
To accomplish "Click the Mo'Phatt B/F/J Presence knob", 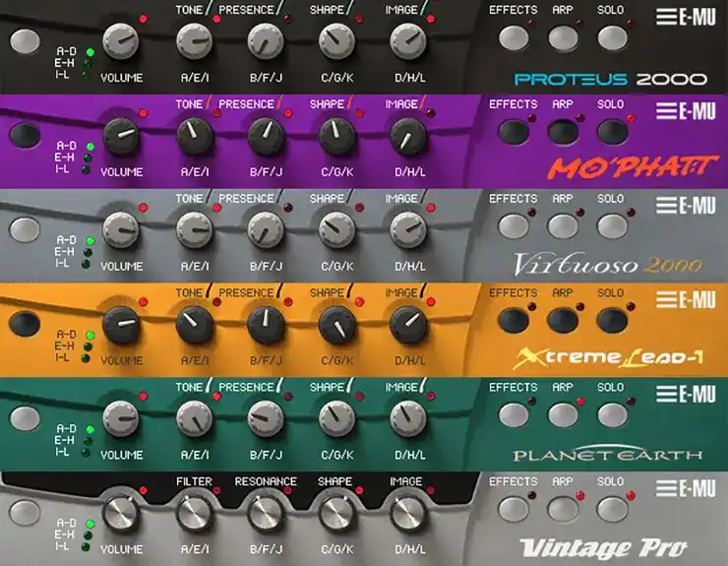I will (x=266, y=136).
